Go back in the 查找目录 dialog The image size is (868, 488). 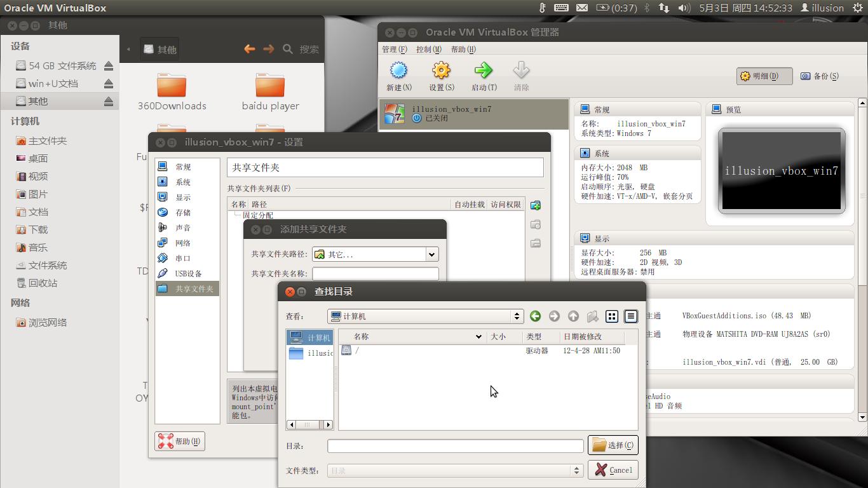click(535, 316)
